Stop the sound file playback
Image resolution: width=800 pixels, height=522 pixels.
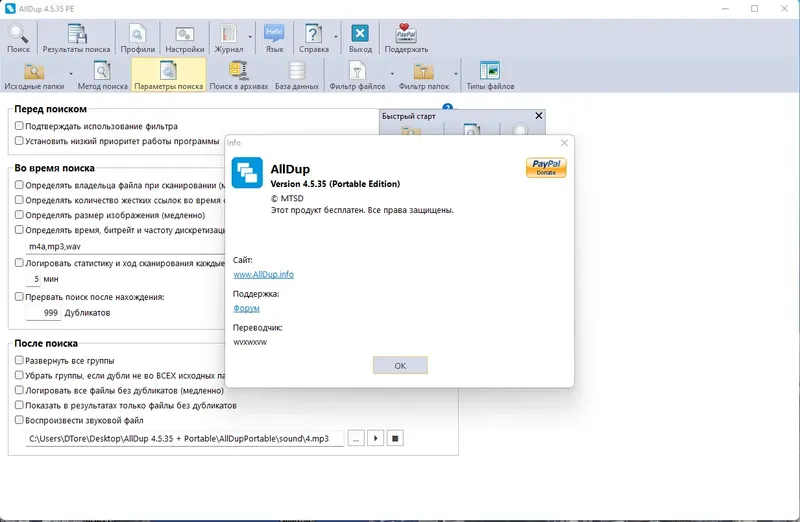pyautogui.click(x=395, y=438)
